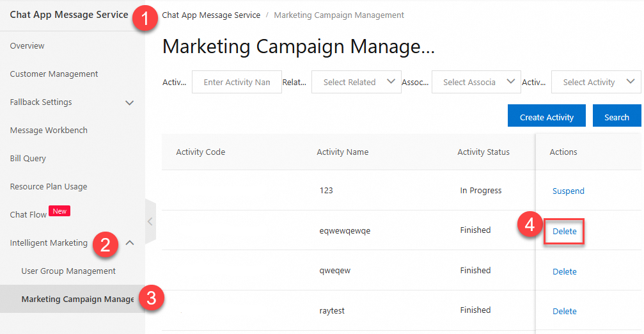Open Bill Query page
The height and width of the screenshot is (334, 644).
tap(28, 159)
